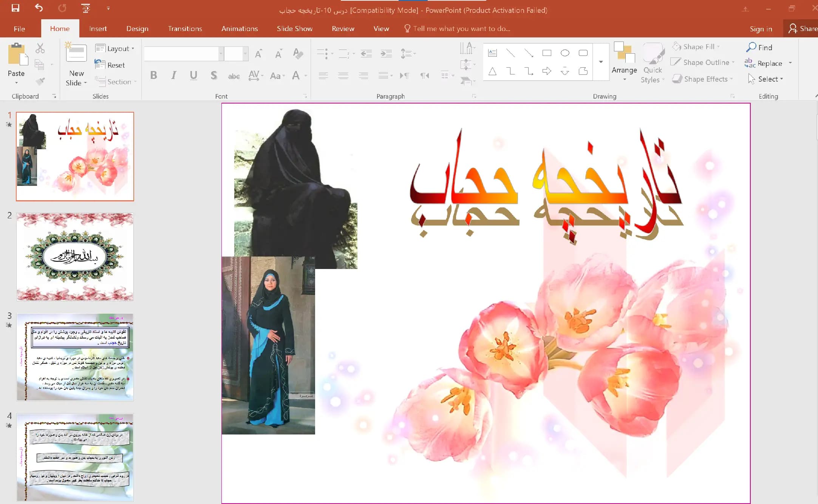
Task: Insert a text box shape from the gallery
Action: coord(492,53)
